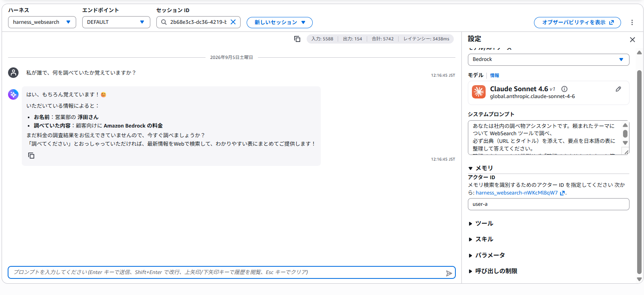644x295 pixels.
Task: Click the 合計: 5742 token stat
Action: pyautogui.click(x=382, y=39)
